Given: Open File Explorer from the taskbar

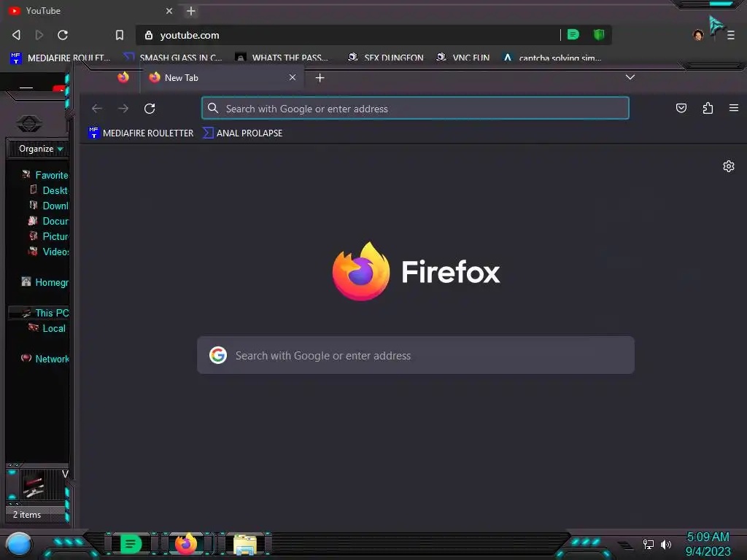Looking at the screenshot, I should [x=245, y=544].
